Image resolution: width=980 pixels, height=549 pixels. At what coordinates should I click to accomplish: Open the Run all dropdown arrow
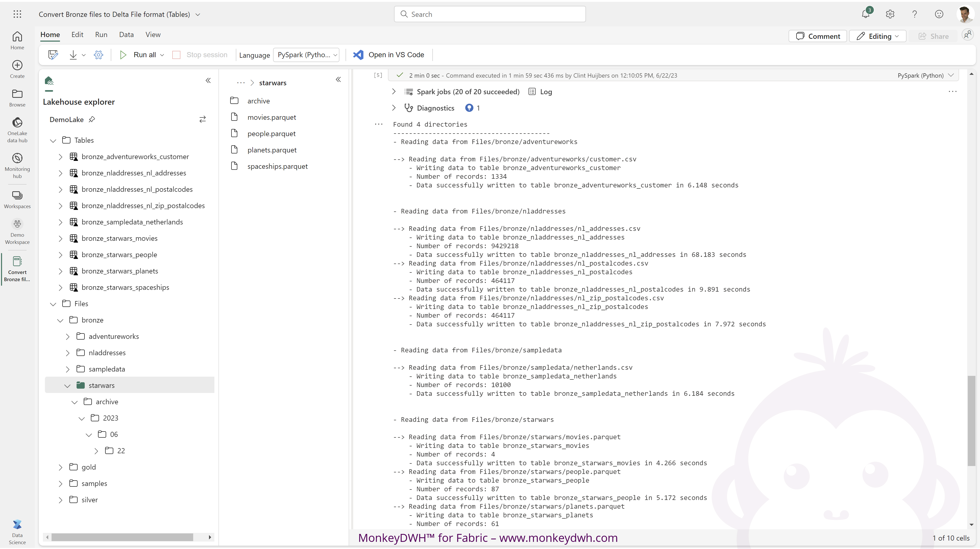pyautogui.click(x=162, y=55)
